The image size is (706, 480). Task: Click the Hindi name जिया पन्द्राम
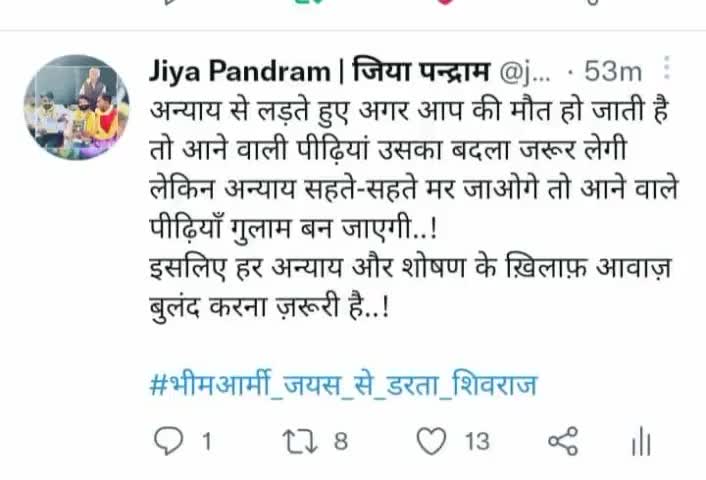coord(421,71)
